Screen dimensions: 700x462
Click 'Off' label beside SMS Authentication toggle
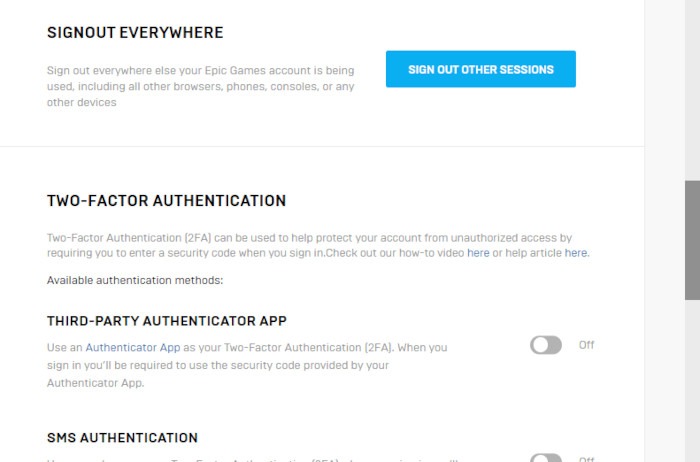coord(587,459)
